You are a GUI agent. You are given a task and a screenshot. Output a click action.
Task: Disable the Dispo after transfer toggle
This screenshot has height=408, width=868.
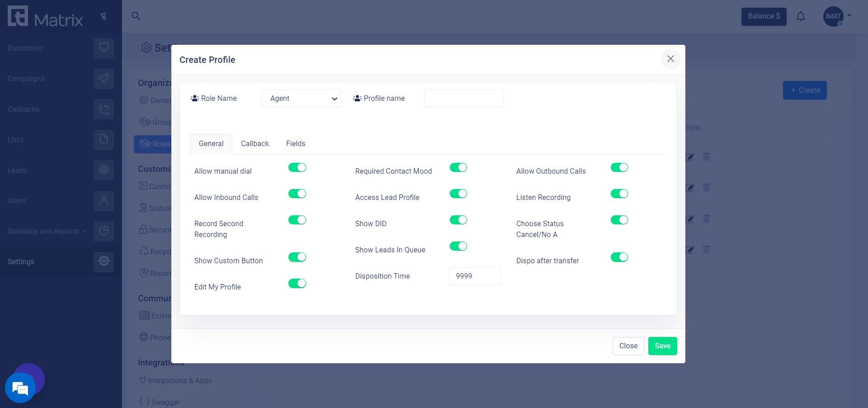pos(619,257)
